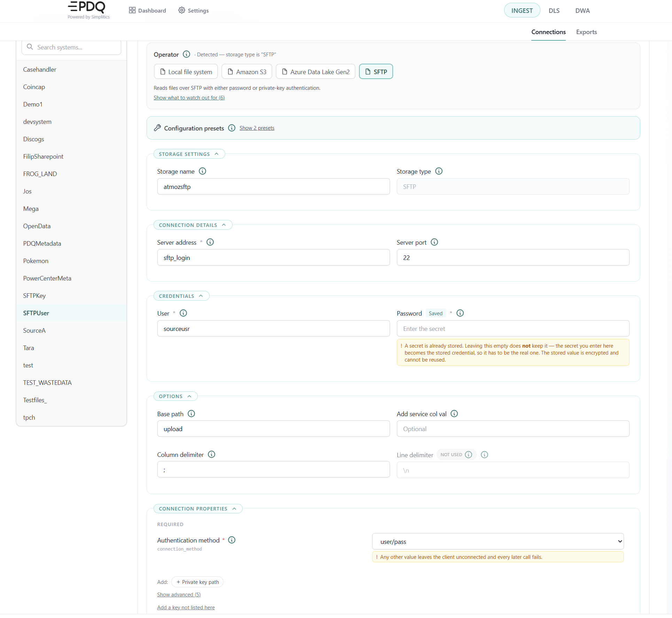Add the Private key path property
The image size is (672, 618).
click(197, 582)
